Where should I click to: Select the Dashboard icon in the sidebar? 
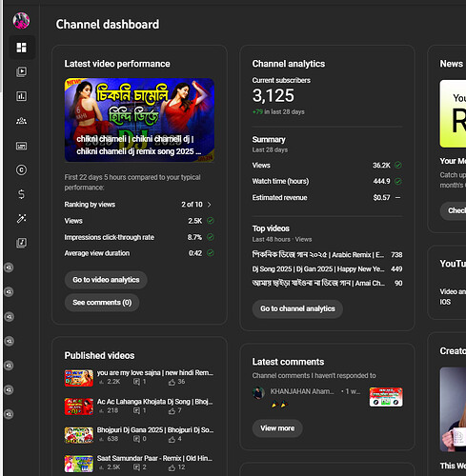[x=21, y=48]
